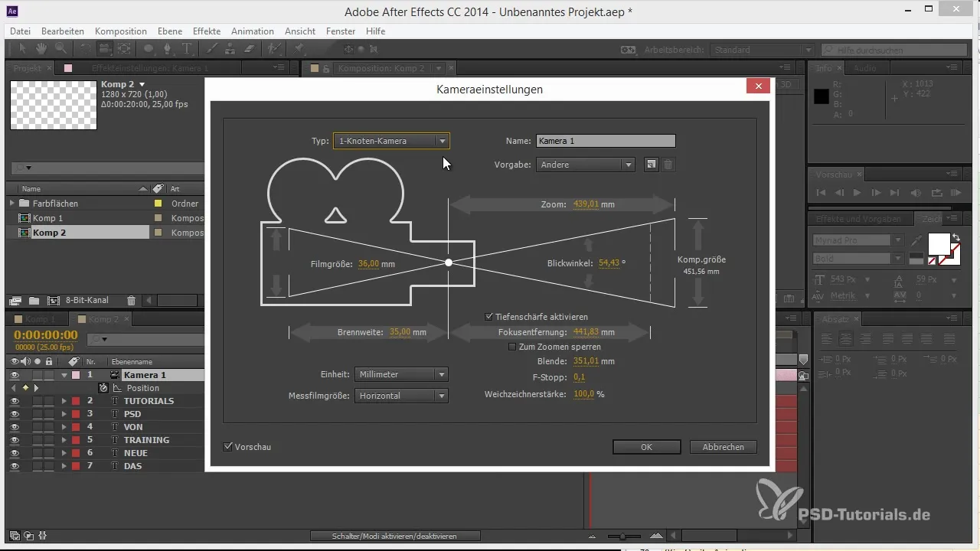Click the Abbrechen button
Viewport: 980px width, 551px height.
pos(723,447)
